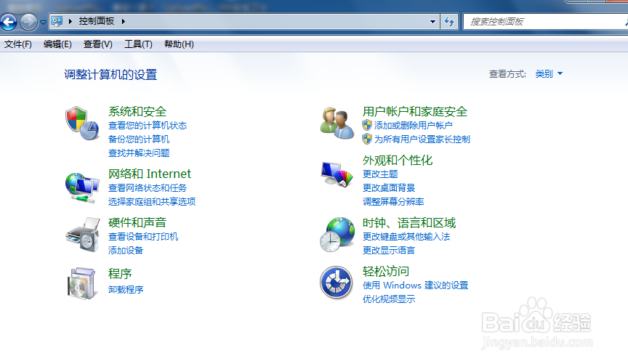Click the shield icon beside 添加或删除用户帐户

[x=367, y=126]
